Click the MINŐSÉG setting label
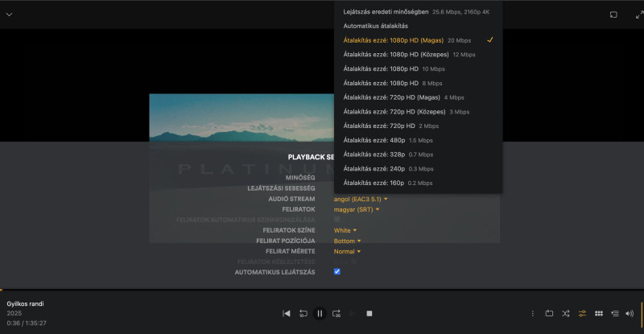This screenshot has height=334, width=644. click(x=300, y=178)
